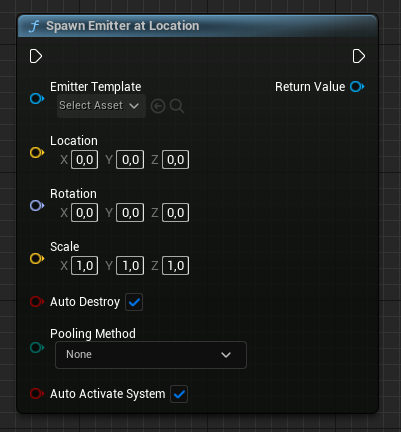
Task: Click the Location vector input pin
Action: (x=37, y=153)
